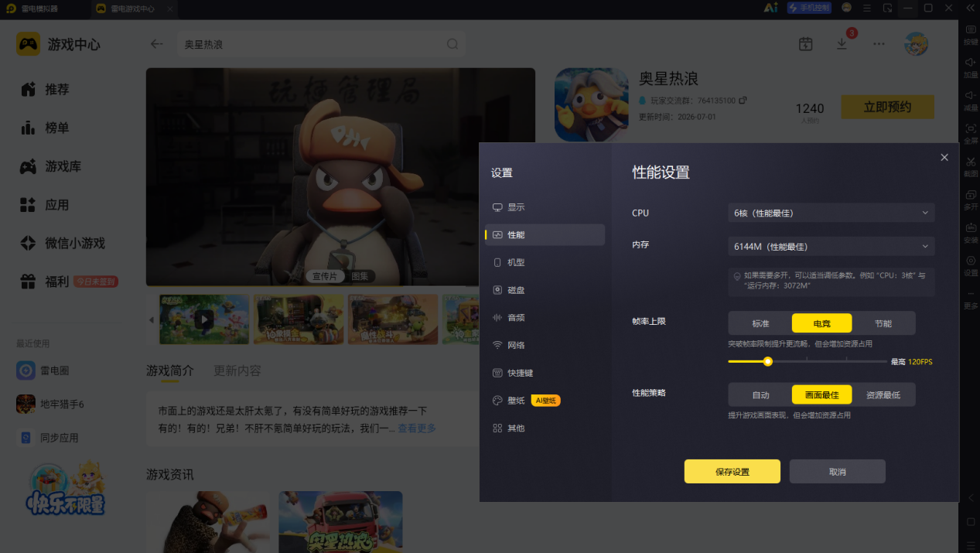Expand the CPU cores dropdown
Viewport: 980px width, 553px height.
831,213
